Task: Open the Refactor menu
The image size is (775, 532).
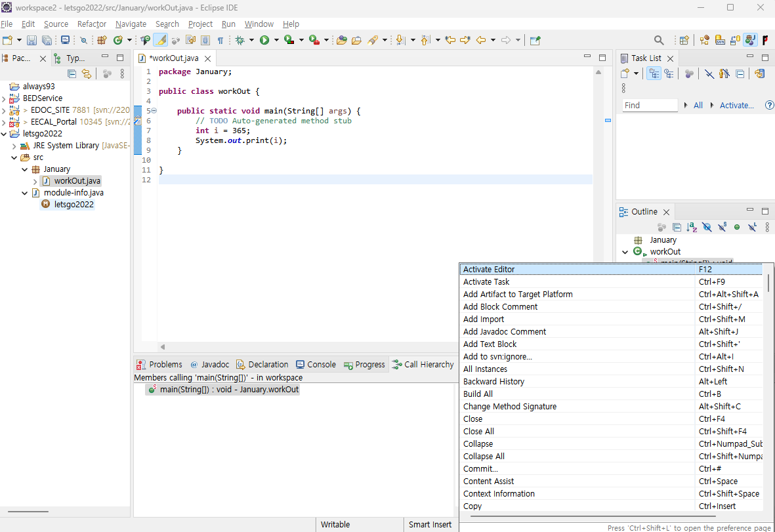Action: [91, 24]
